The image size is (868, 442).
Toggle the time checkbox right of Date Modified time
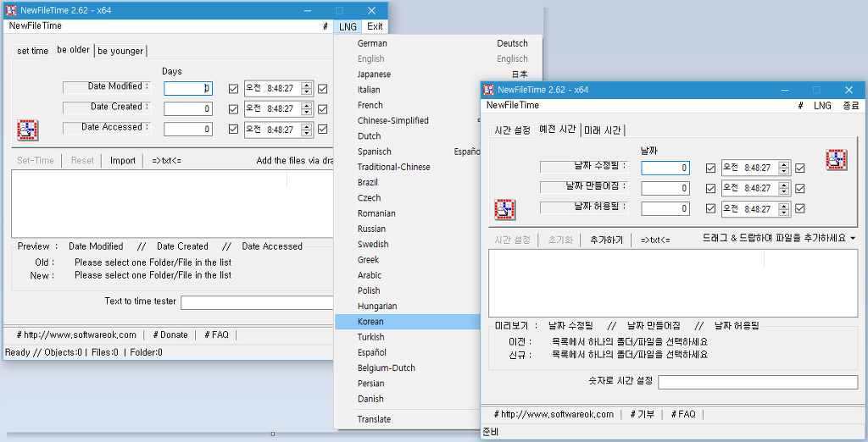323,89
